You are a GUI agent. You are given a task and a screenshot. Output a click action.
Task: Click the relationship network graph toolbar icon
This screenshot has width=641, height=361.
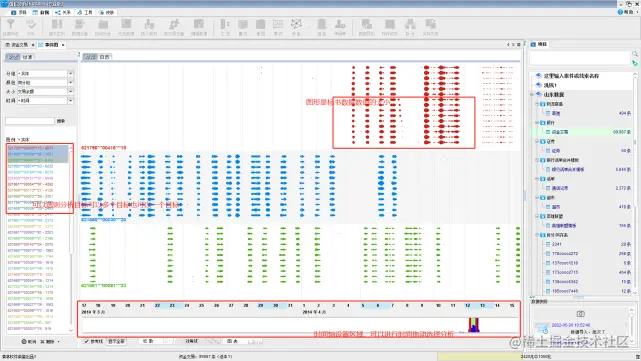coord(296,24)
